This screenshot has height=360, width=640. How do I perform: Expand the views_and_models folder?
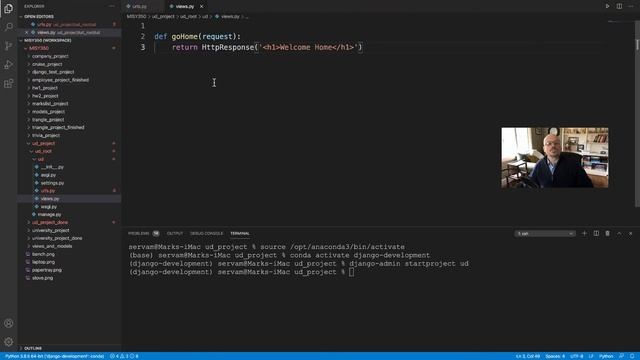(52, 246)
